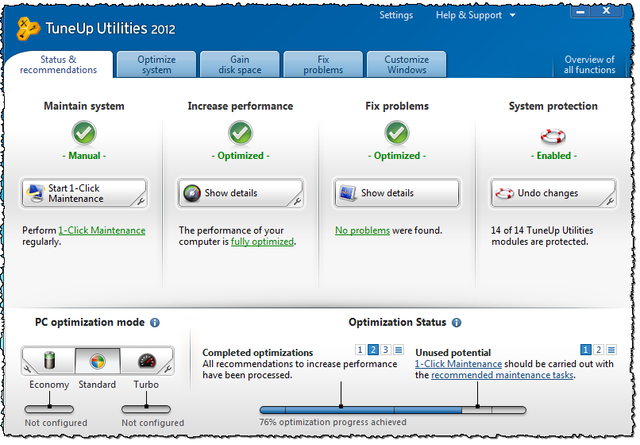Viewport: 640px width, 445px height.
Task: Open the recommended maintenance tasks link
Action: [502, 375]
